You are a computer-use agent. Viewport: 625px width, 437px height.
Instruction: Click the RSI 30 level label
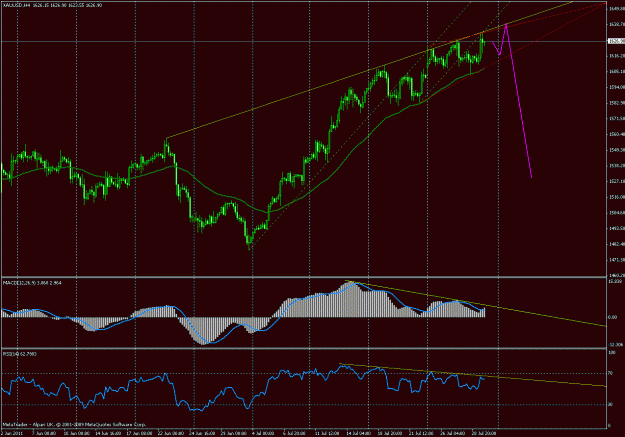pos(611,405)
